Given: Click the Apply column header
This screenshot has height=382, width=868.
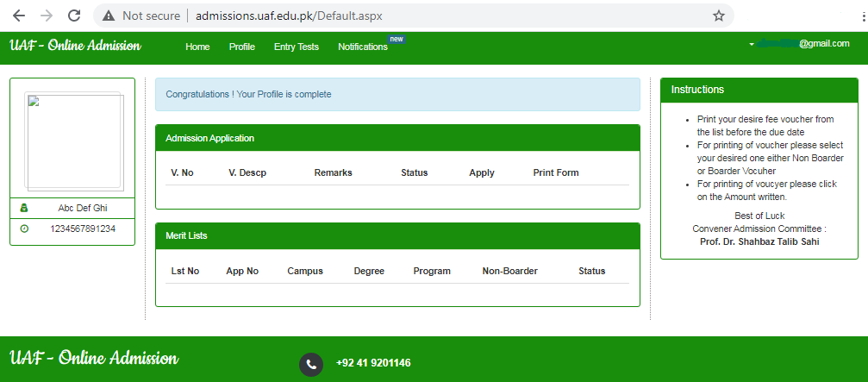Looking at the screenshot, I should coord(482,172).
